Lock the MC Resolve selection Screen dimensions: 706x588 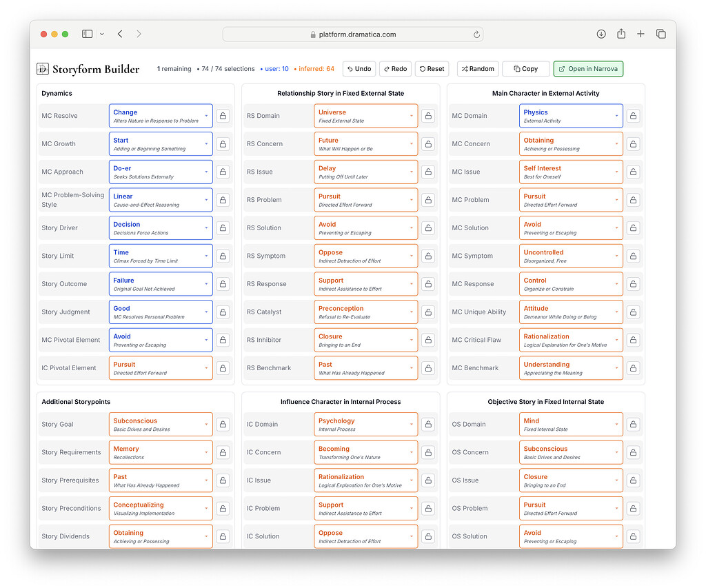pos(223,116)
